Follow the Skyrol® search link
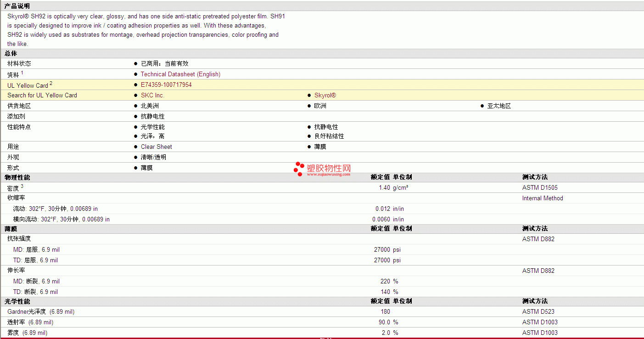The width and height of the screenshot is (644, 339). pos(325,95)
